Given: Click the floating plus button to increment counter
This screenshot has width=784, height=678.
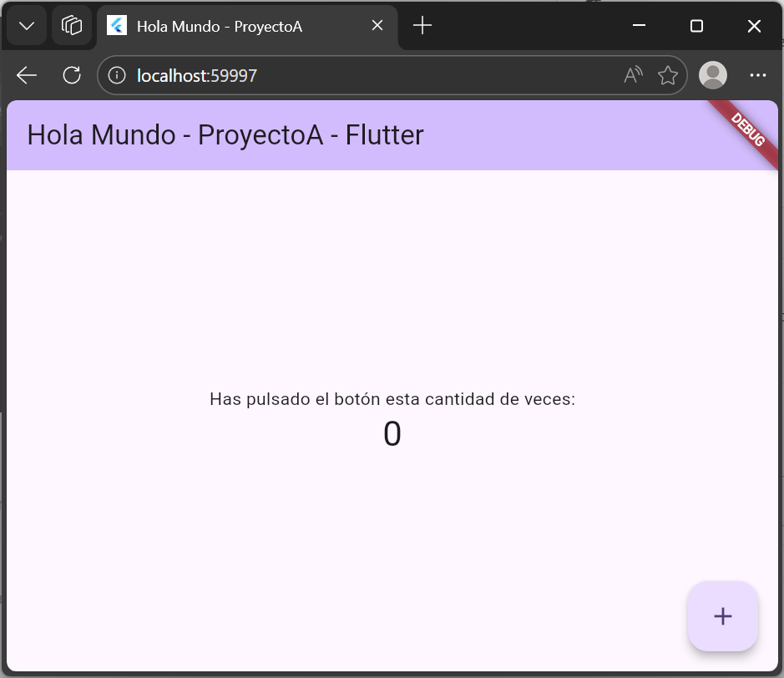Looking at the screenshot, I should point(722,616).
